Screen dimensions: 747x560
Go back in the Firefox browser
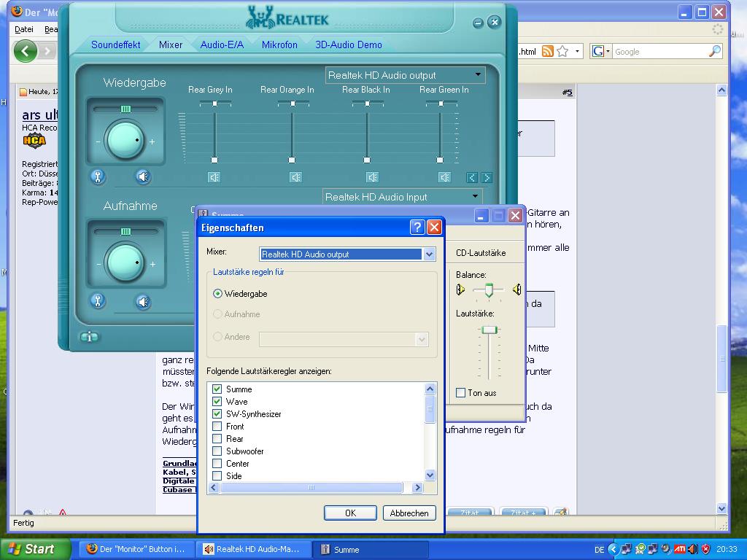[26, 50]
